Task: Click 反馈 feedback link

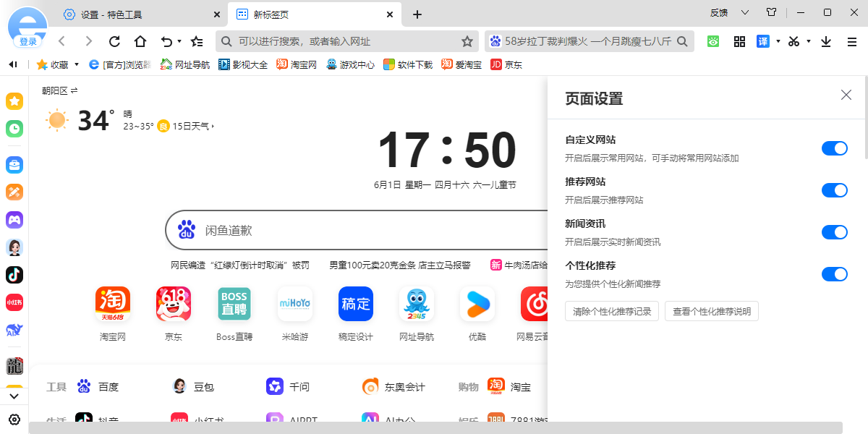Action: [x=719, y=12]
